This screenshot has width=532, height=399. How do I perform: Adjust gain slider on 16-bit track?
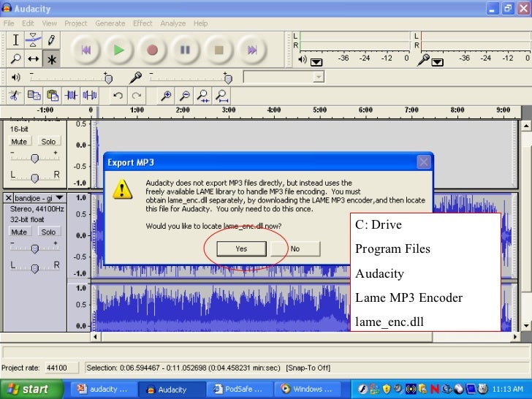(34, 158)
